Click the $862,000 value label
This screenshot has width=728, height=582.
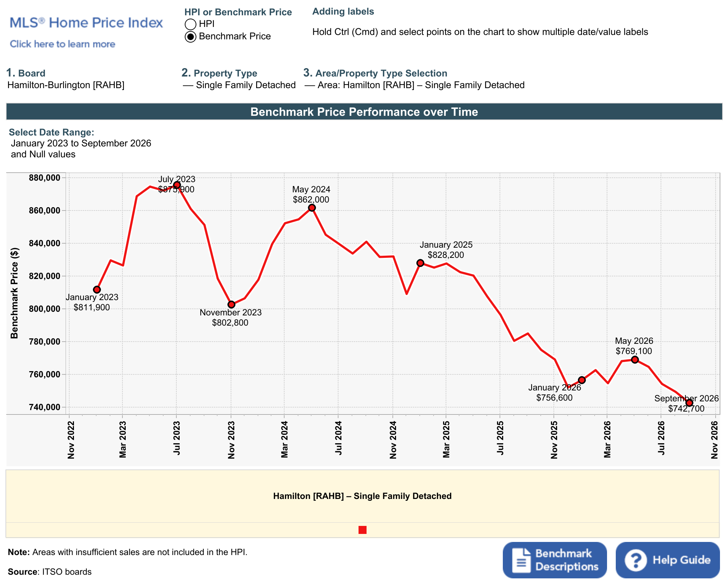[x=311, y=200]
